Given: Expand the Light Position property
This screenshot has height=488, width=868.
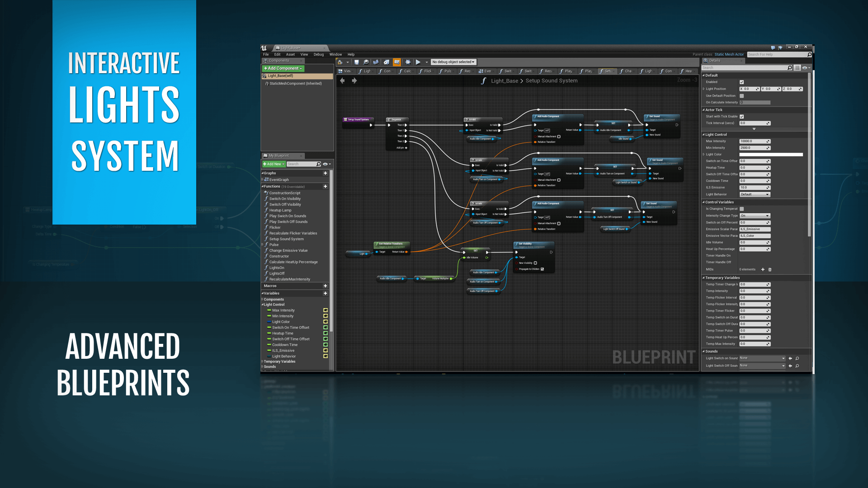Looking at the screenshot, I should tap(704, 89).
